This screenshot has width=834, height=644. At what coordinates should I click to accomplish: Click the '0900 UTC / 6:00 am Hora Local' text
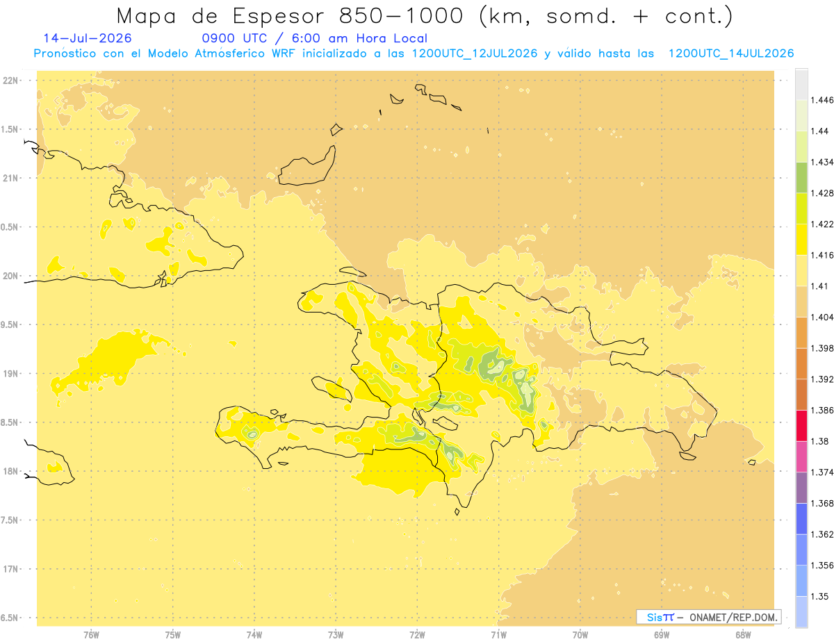[x=314, y=38]
